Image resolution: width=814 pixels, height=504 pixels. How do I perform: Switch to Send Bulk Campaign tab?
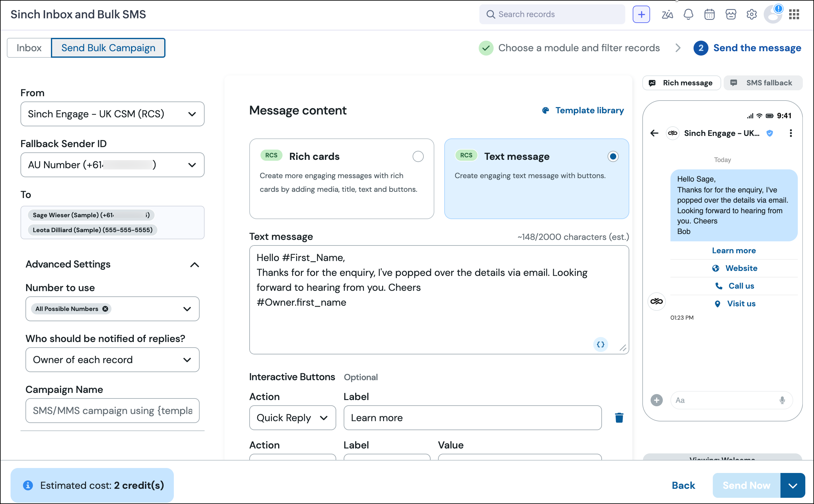click(x=108, y=48)
